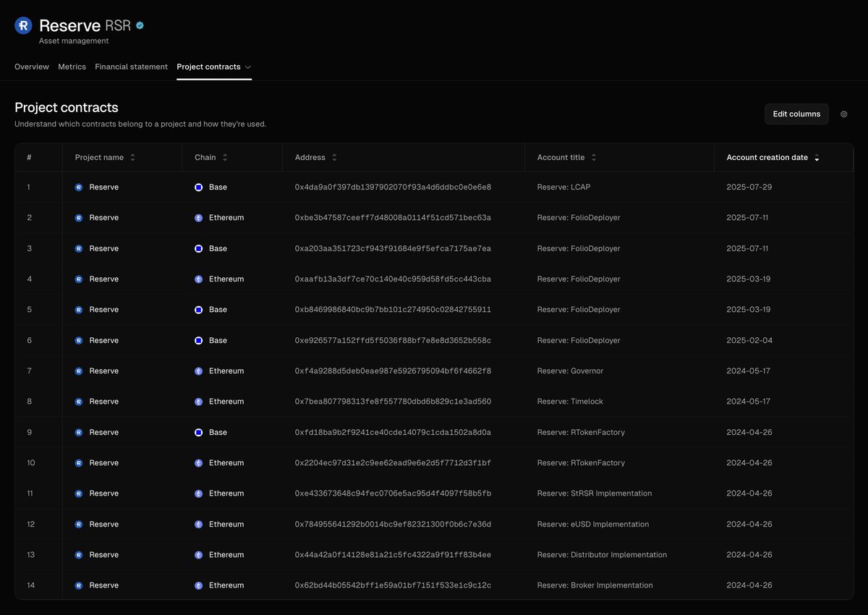Image resolution: width=868 pixels, height=615 pixels.
Task: Sort by Account title column arrows
Action: 594,158
